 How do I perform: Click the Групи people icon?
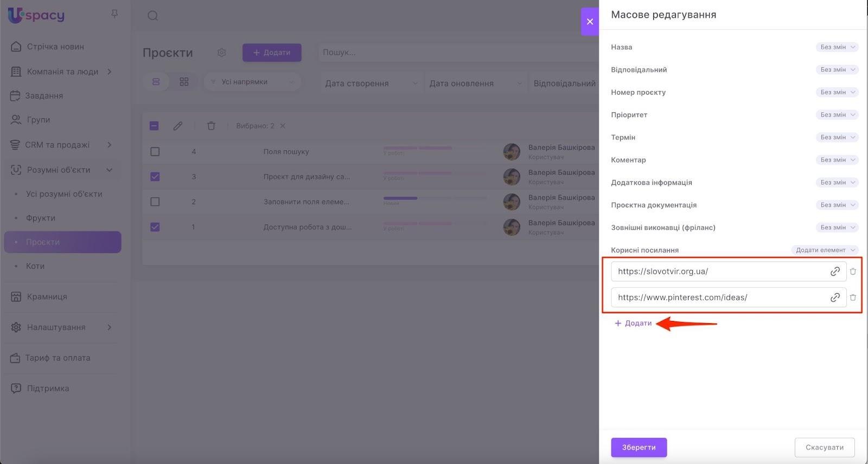[16, 120]
